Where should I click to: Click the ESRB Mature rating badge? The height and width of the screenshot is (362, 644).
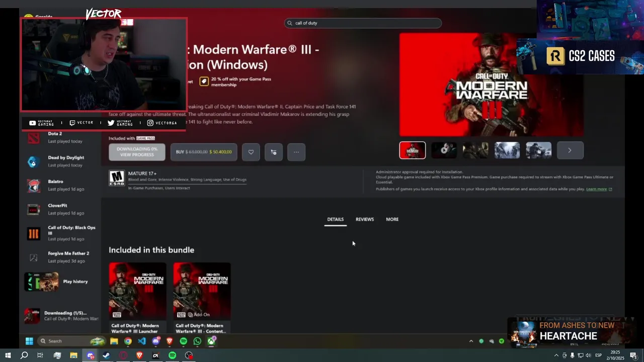pyautogui.click(x=117, y=178)
